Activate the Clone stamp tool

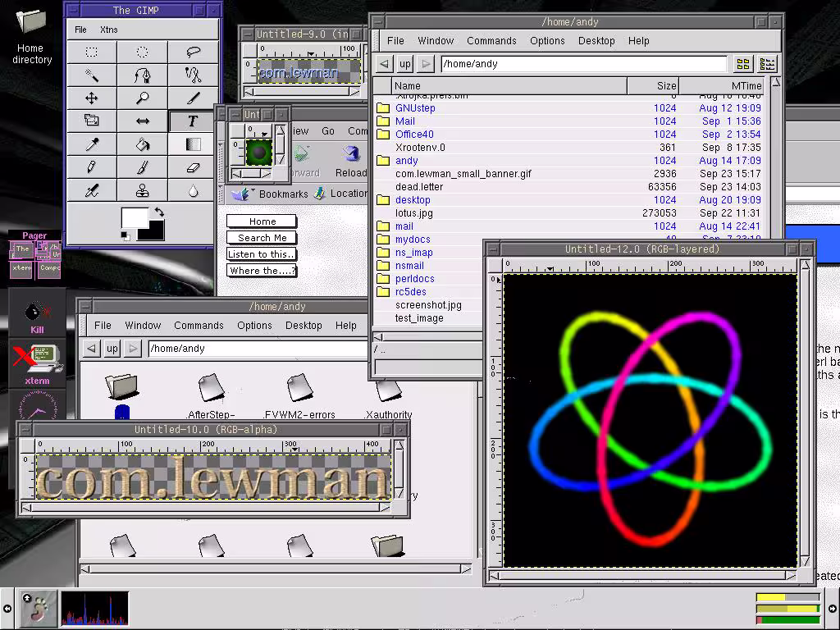[143, 191]
